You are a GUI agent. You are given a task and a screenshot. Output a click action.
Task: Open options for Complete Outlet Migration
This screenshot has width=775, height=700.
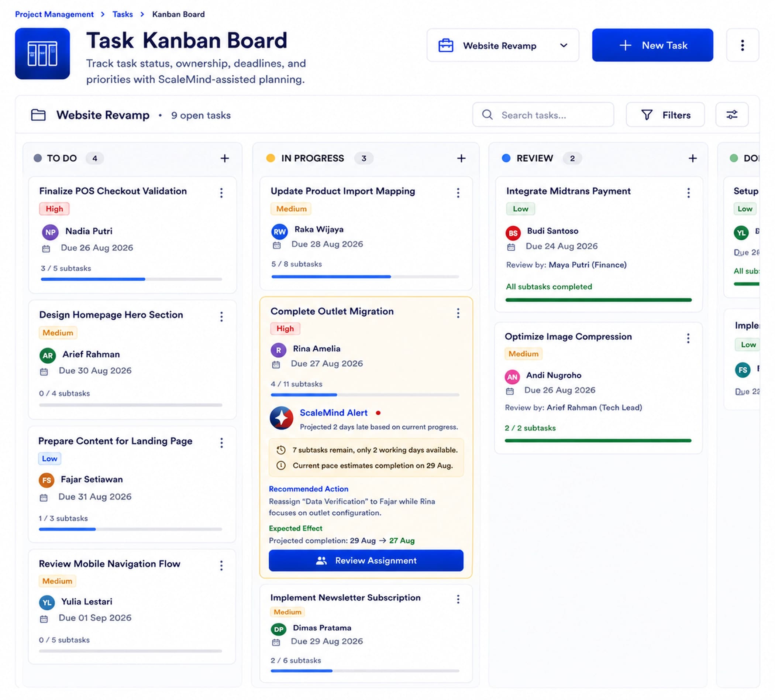click(458, 313)
